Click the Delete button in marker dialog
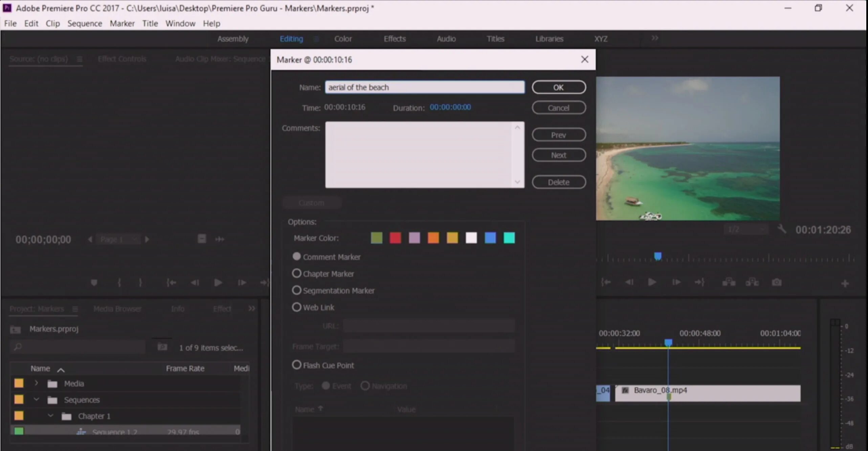The height and width of the screenshot is (451, 868). (558, 182)
